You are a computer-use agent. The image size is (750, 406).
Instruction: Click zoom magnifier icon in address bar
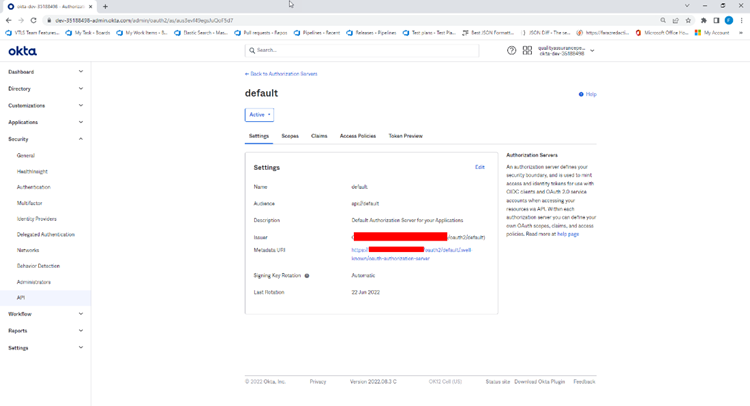[663, 20]
